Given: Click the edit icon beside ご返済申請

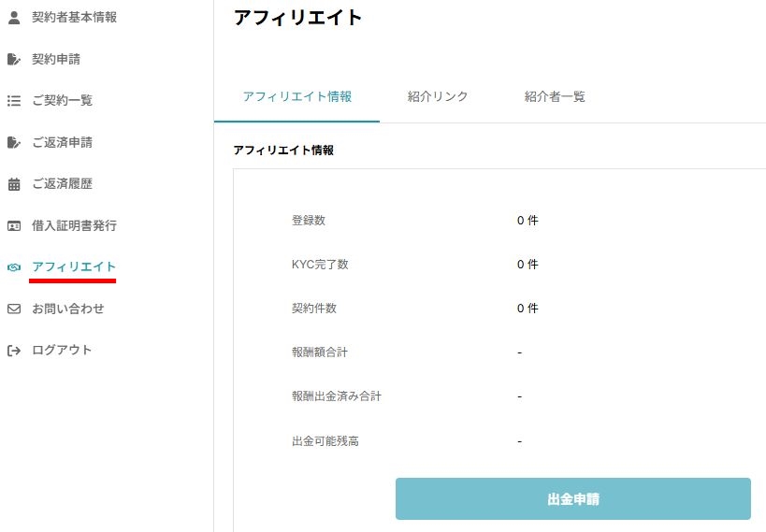Looking at the screenshot, I should point(14,142).
